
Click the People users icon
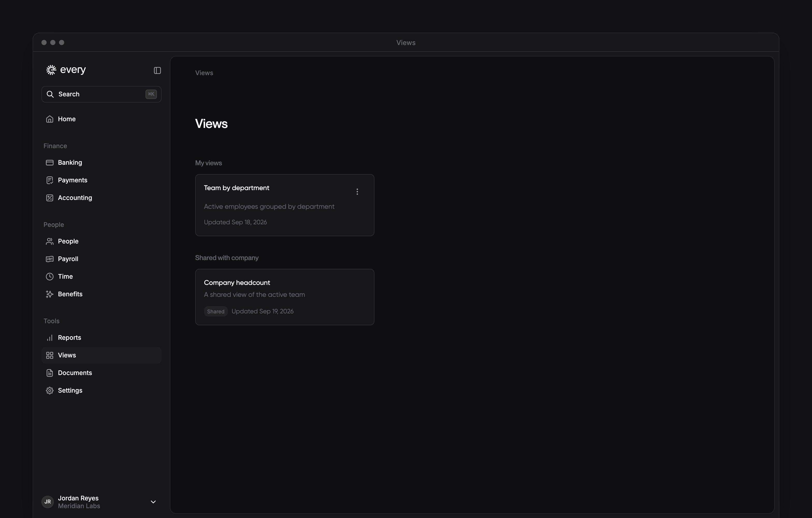pos(49,241)
